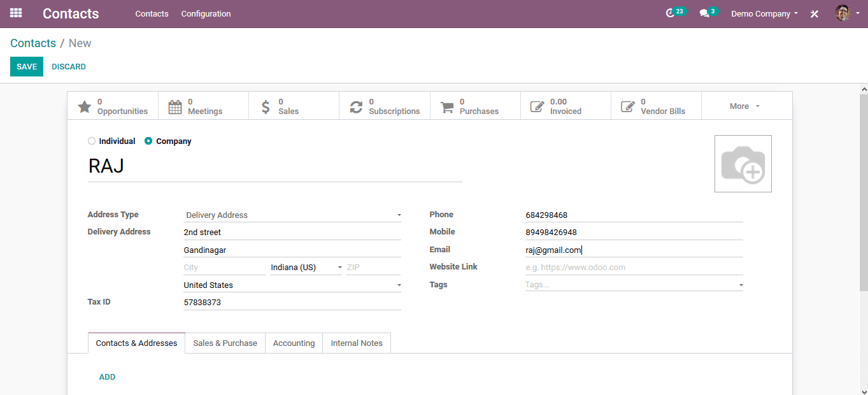Click the SAVE button
This screenshot has width=868, height=395.
pos(27,67)
